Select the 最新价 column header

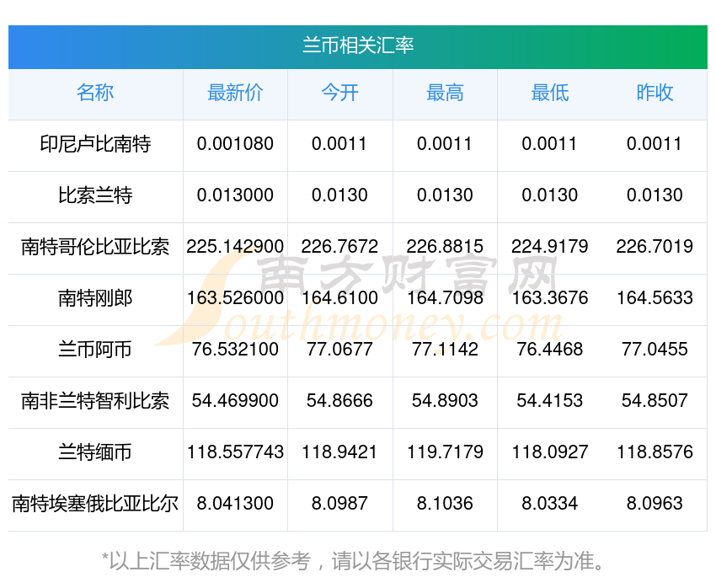pyautogui.click(x=235, y=93)
